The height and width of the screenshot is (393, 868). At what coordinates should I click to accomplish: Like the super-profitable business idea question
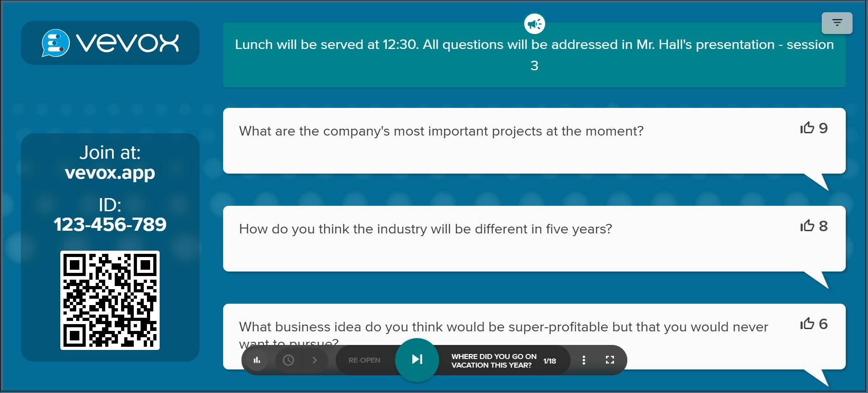(808, 324)
